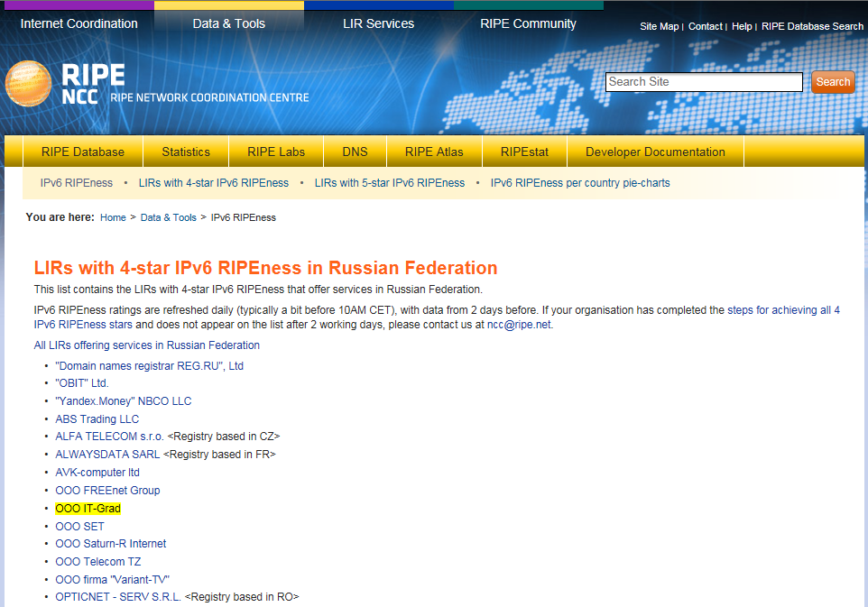Open the ALFA TELECOM s.r.o. link

(109, 437)
